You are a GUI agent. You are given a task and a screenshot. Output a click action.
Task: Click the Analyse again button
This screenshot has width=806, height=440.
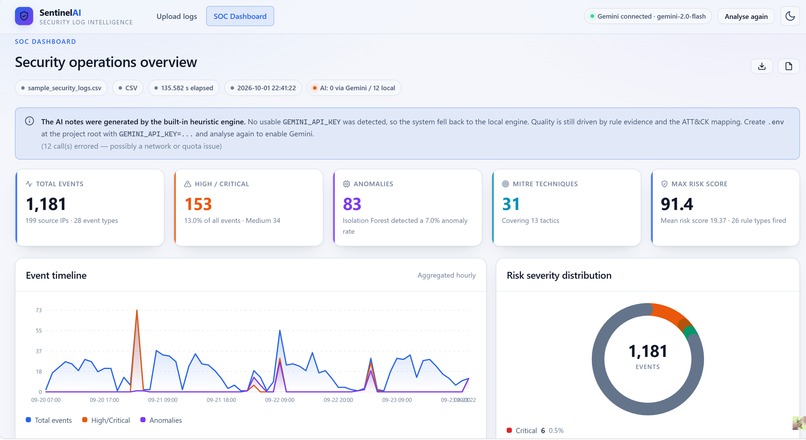[x=746, y=16]
